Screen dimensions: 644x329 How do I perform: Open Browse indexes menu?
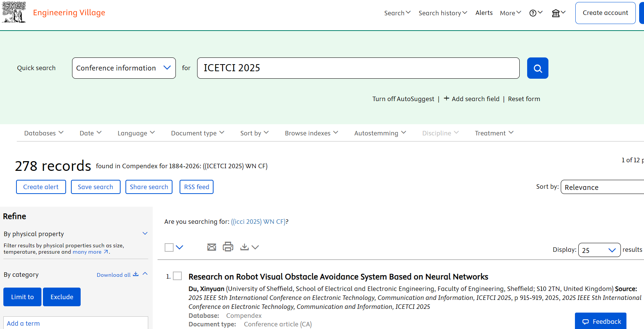pyautogui.click(x=311, y=133)
